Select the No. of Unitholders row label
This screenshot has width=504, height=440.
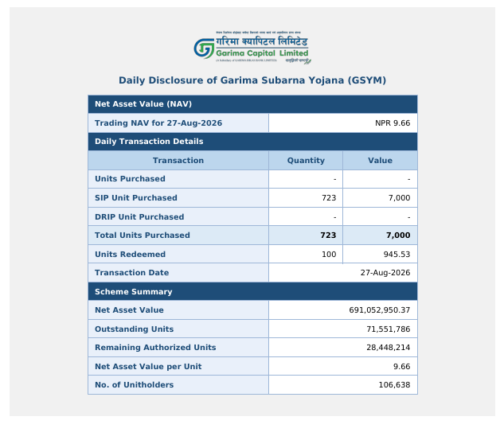(x=135, y=385)
